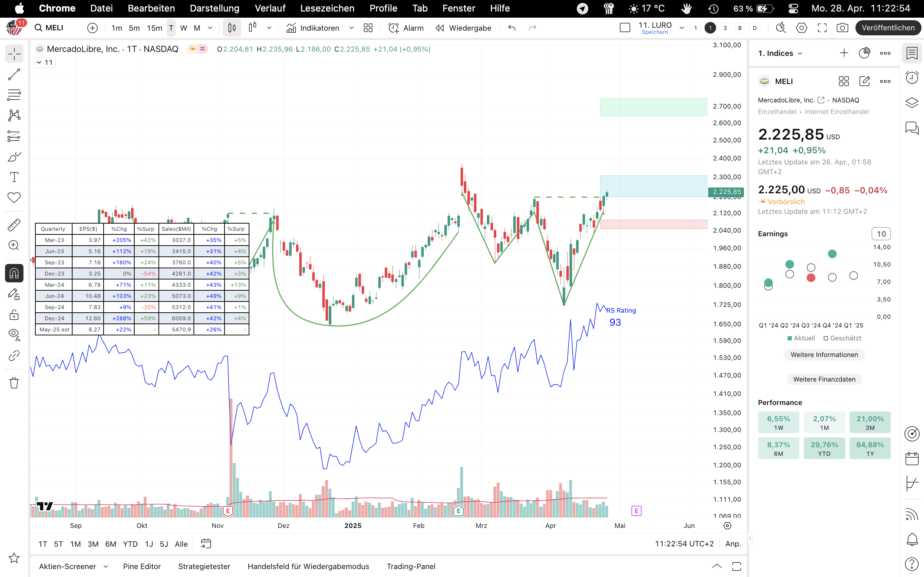Click the green target zone rectangle
Image resolution: width=924 pixels, height=577 pixels.
654,107
